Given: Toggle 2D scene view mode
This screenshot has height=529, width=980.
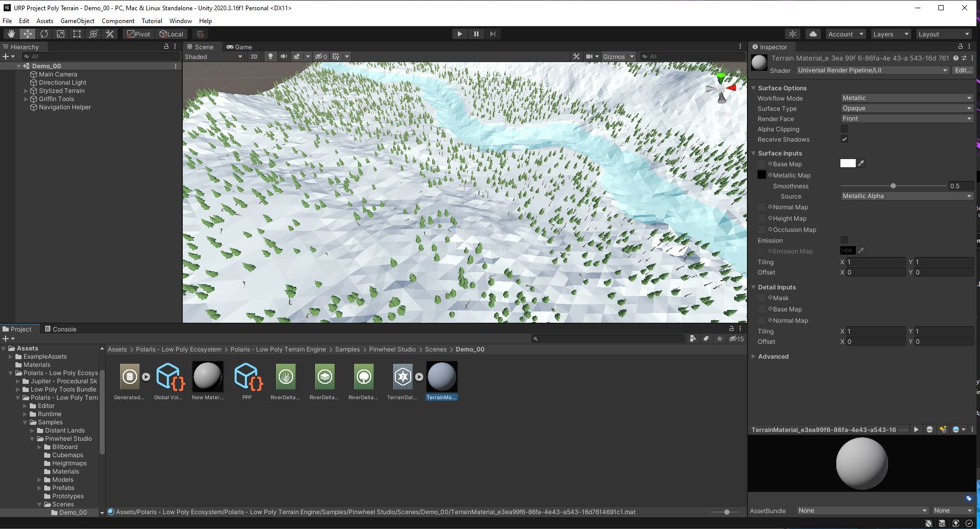Looking at the screenshot, I should tap(254, 56).
